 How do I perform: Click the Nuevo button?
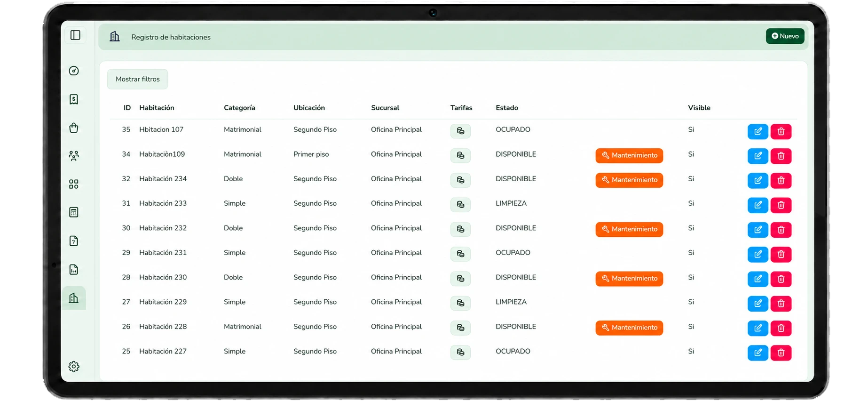click(785, 36)
